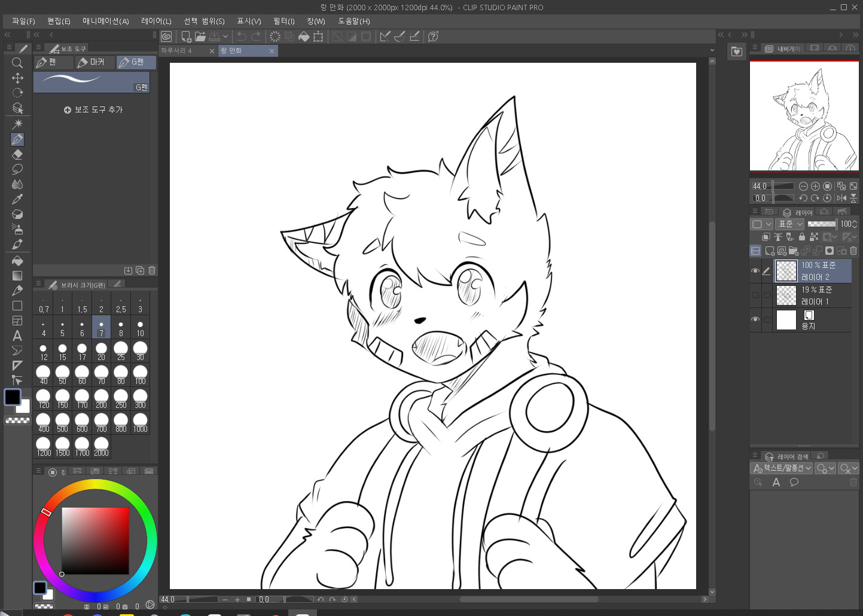Hide 레이어 2 with eye toggle
This screenshot has height=616, width=863.
pyautogui.click(x=755, y=271)
